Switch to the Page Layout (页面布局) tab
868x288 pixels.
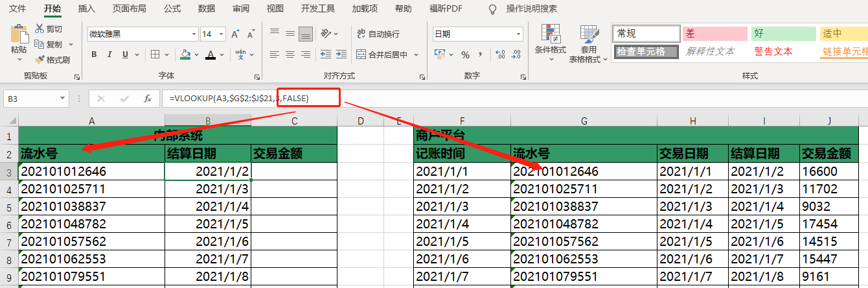[129, 8]
